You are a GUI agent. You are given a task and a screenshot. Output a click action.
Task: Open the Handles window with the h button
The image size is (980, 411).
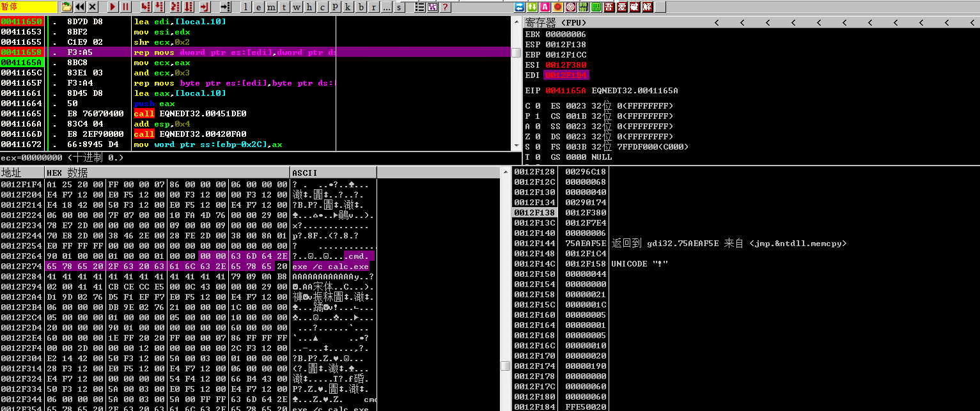click(x=309, y=7)
